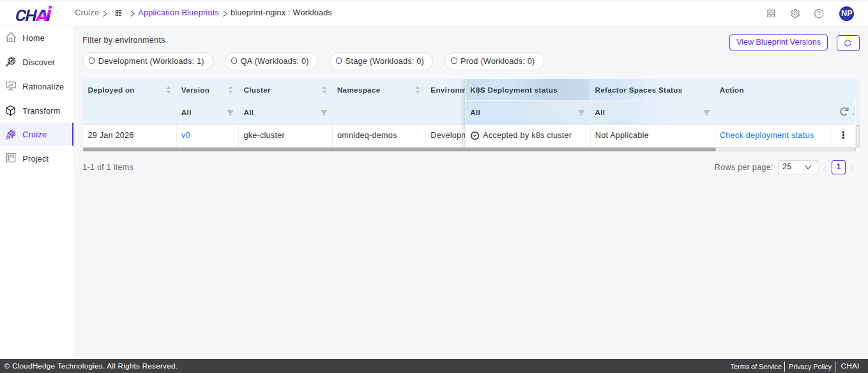Navigate to Application Blueprints breadcrumb
Viewport: 868px width, 373px height.
pyautogui.click(x=178, y=12)
